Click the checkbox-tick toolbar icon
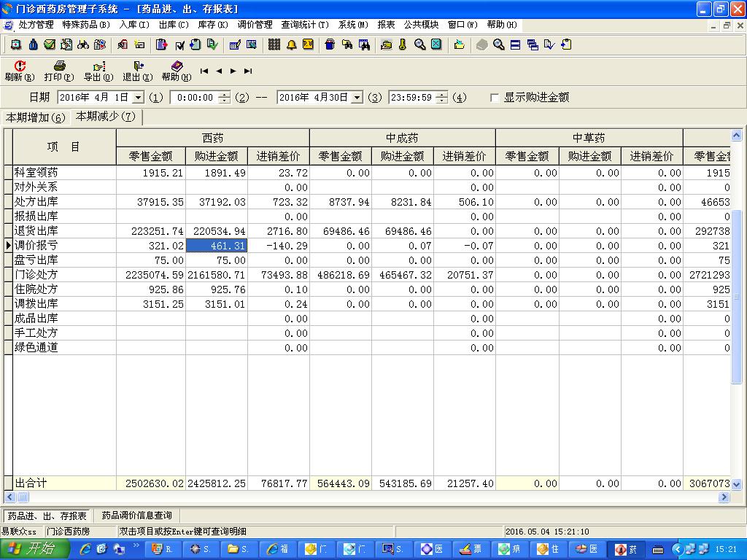This screenshot has height=560, width=747. [179, 45]
